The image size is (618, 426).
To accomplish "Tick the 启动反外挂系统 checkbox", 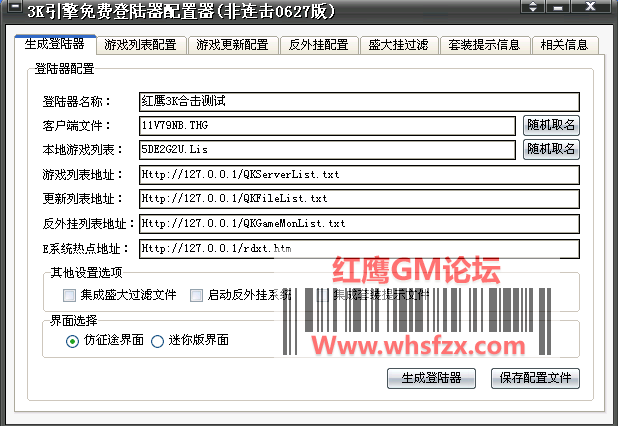I will point(196,295).
